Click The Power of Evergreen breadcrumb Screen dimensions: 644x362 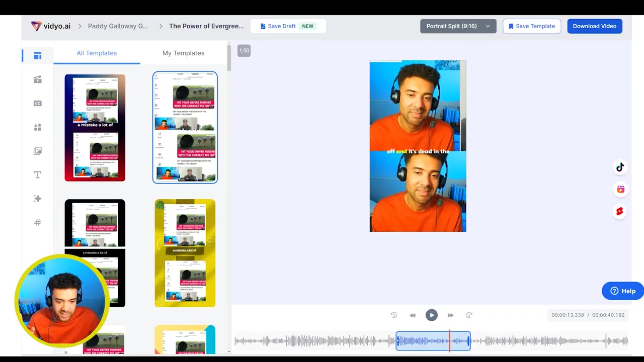[206, 26]
